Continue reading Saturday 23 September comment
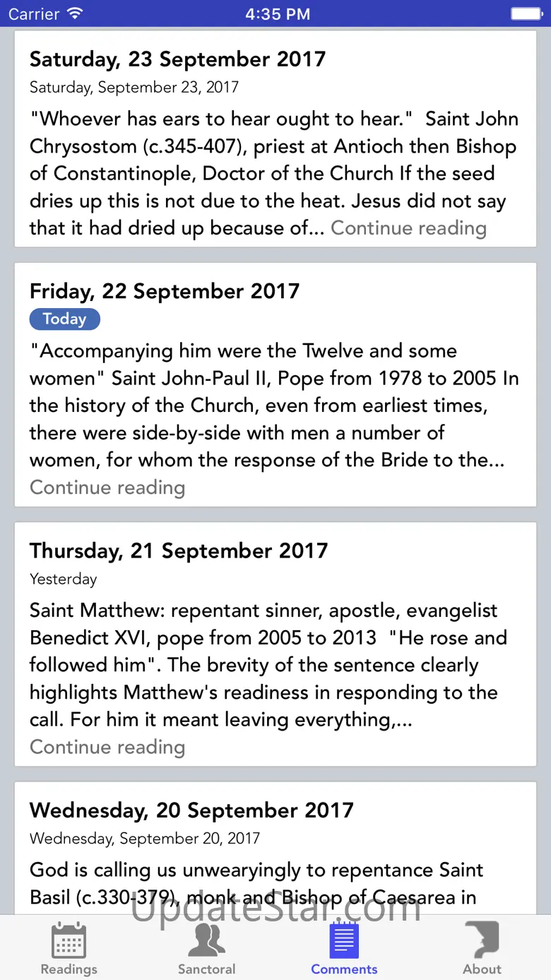 click(x=408, y=228)
